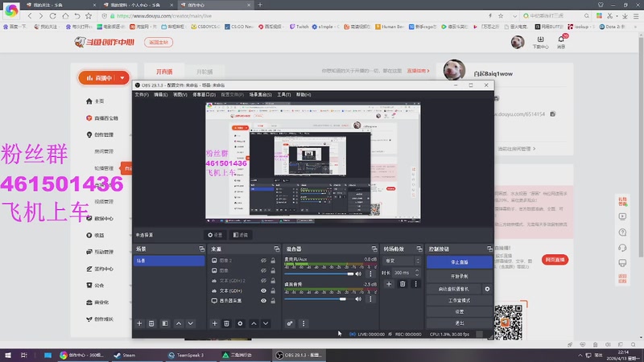The height and width of the screenshot is (362, 644).
Task: Undock the 混音器 panel via float icon
Action: point(374,249)
